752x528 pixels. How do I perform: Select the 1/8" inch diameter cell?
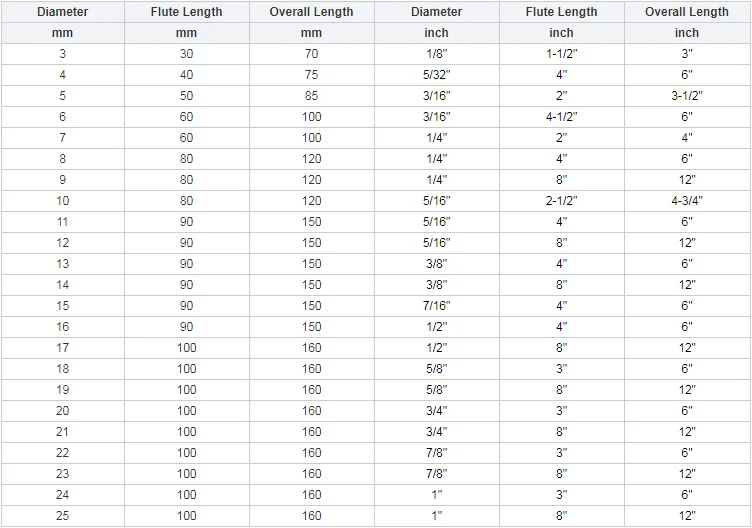tap(437, 54)
